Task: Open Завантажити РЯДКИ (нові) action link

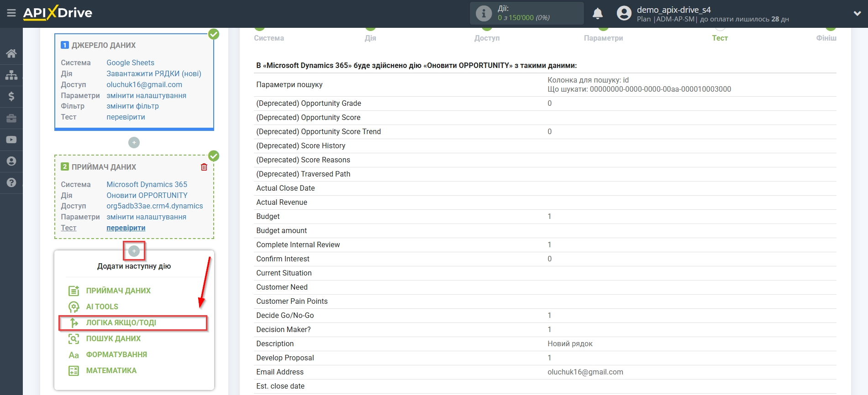Action: tap(154, 73)
